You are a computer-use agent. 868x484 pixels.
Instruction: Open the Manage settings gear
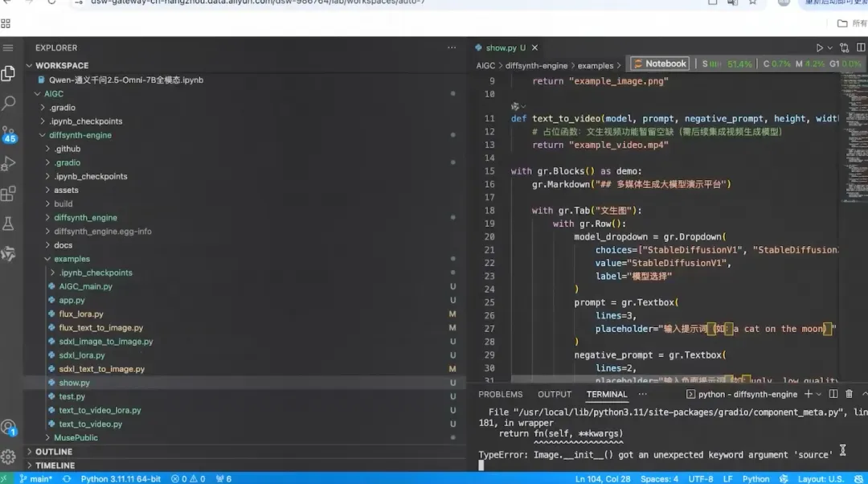[x=9, y=457]
